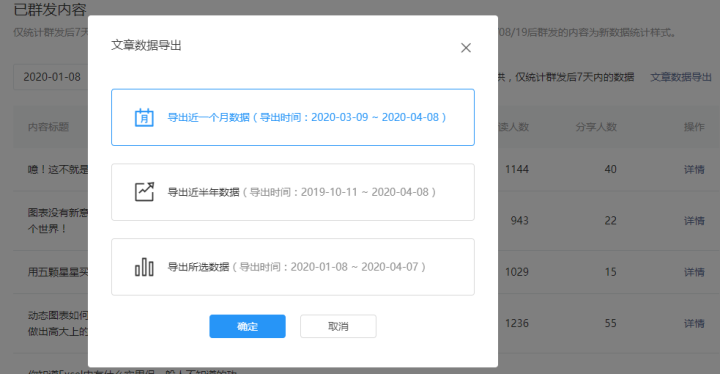Screen dimensions: 720x374
Task: Select 导出所选数据 option
Action: tap(292, 267)
